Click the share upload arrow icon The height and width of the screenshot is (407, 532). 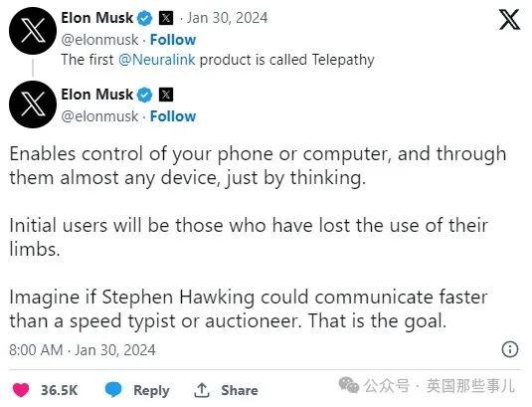202,390
